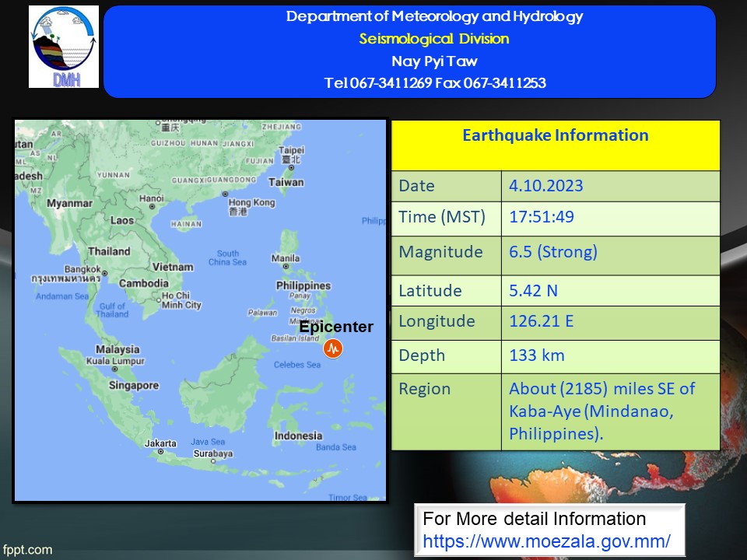
Task: Select the "Celebes Sea" label
Action: [296, 365]
